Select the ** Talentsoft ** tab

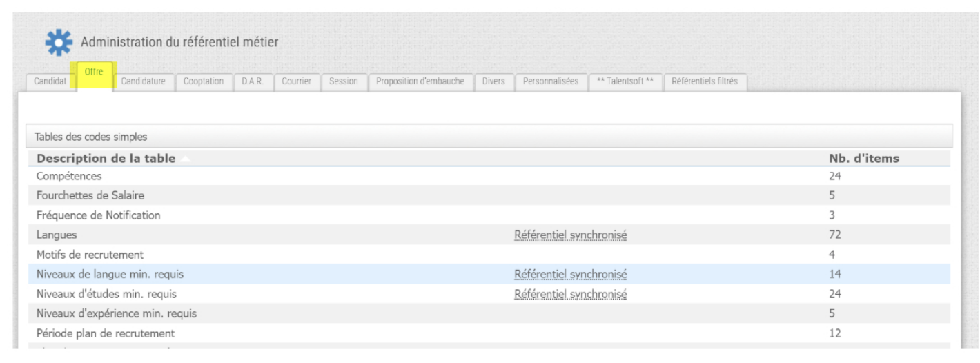coord(625,81)
